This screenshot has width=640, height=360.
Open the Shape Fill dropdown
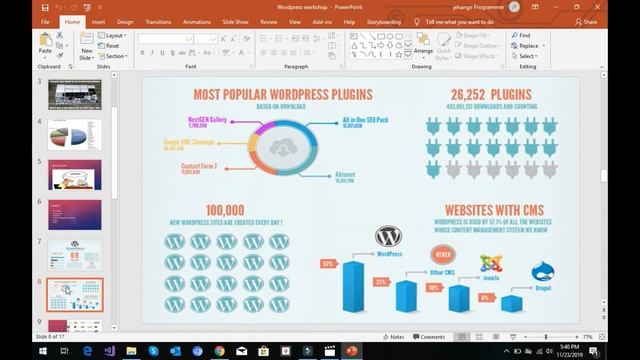click(473, 36)
